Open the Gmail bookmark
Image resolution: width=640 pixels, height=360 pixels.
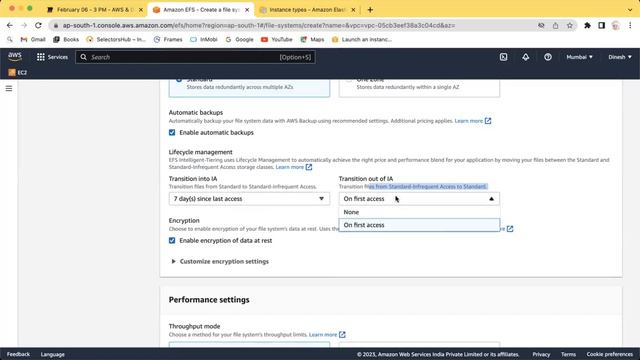[33, 39]
